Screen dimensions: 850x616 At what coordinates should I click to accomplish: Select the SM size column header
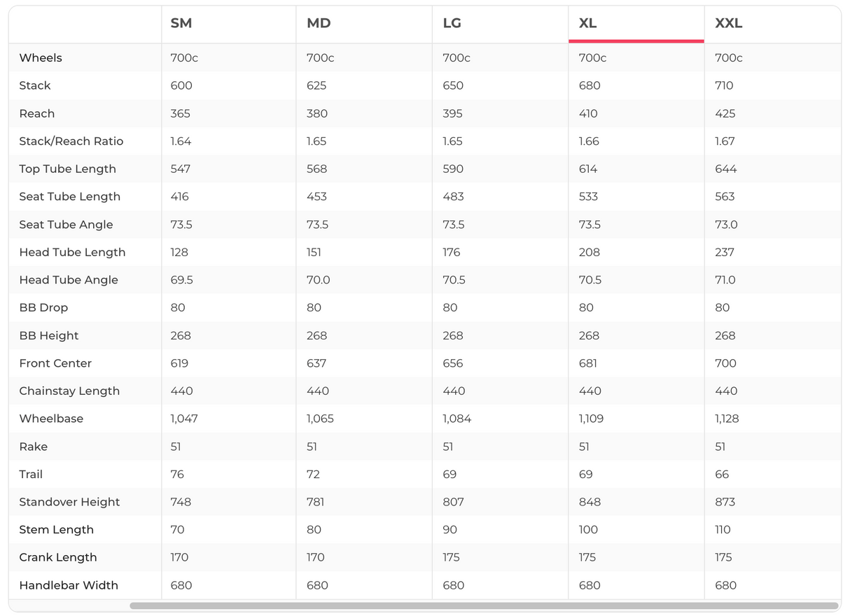181,23
